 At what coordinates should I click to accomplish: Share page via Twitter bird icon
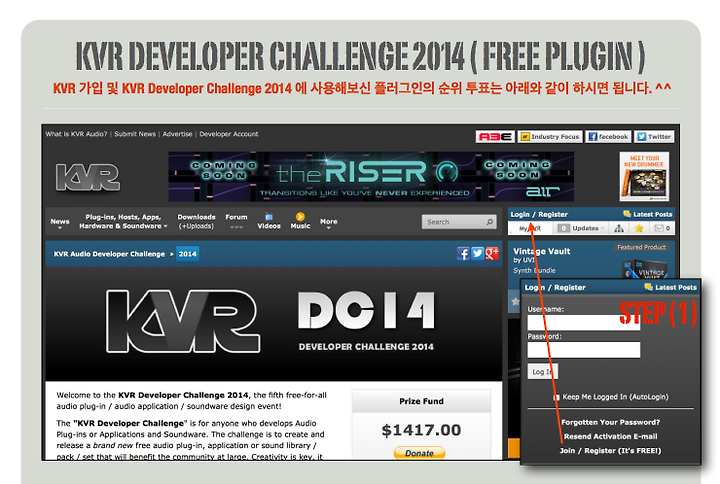pos(478,253)
